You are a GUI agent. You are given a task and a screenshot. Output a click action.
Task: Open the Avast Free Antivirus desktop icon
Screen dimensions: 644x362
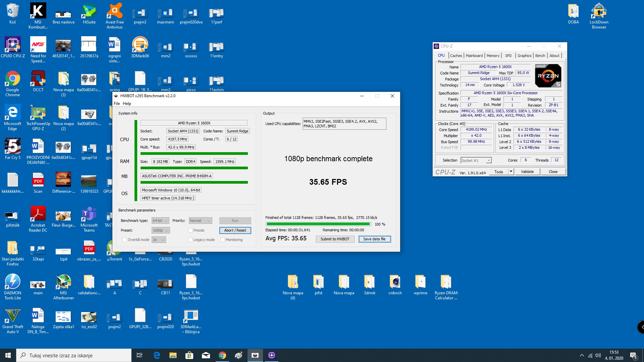pos(114,15)
